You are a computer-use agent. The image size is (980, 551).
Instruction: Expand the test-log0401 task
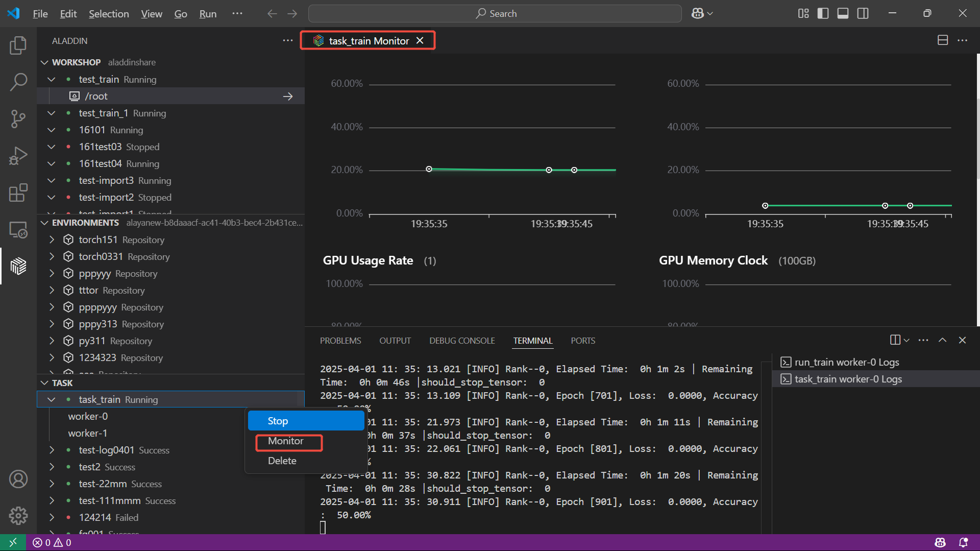[x=51, y=450]
